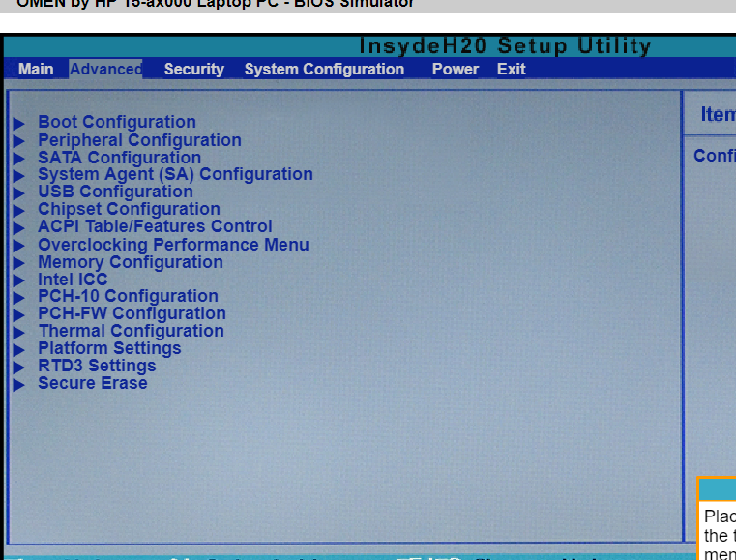Select Memory Configuration entry
Screen dimensions: 736x560
[x=130, y=262]
